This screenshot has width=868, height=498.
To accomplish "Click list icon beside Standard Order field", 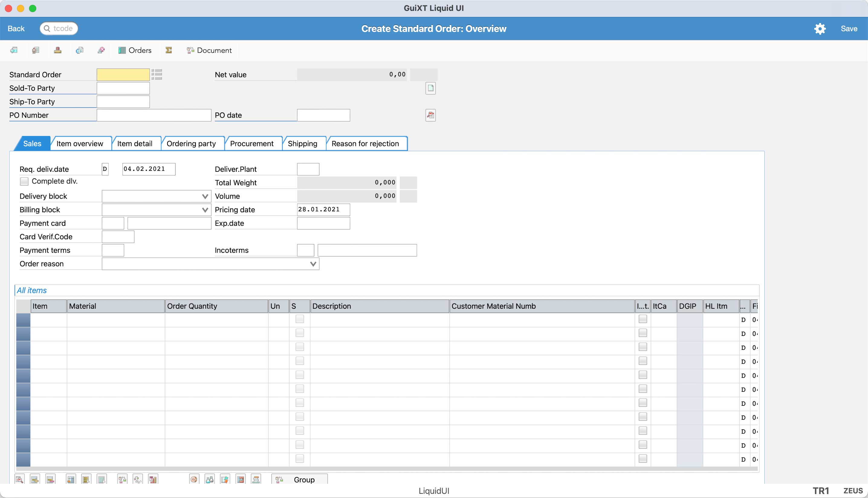I will 157,74.
